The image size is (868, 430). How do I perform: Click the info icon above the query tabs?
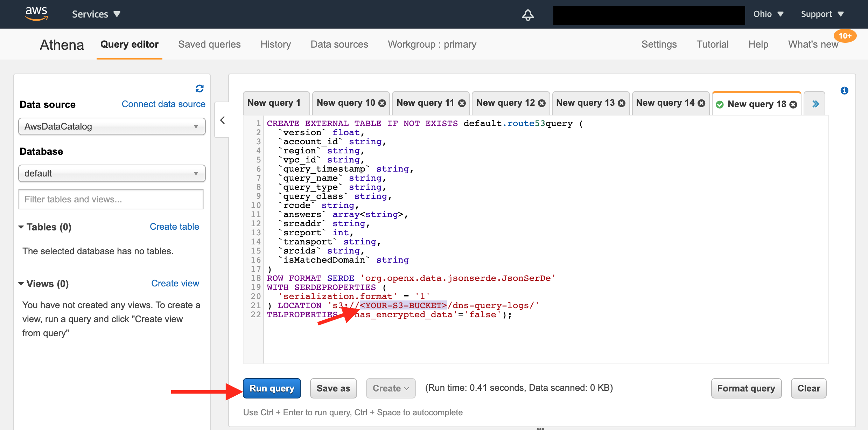click(x=844, y=90)
